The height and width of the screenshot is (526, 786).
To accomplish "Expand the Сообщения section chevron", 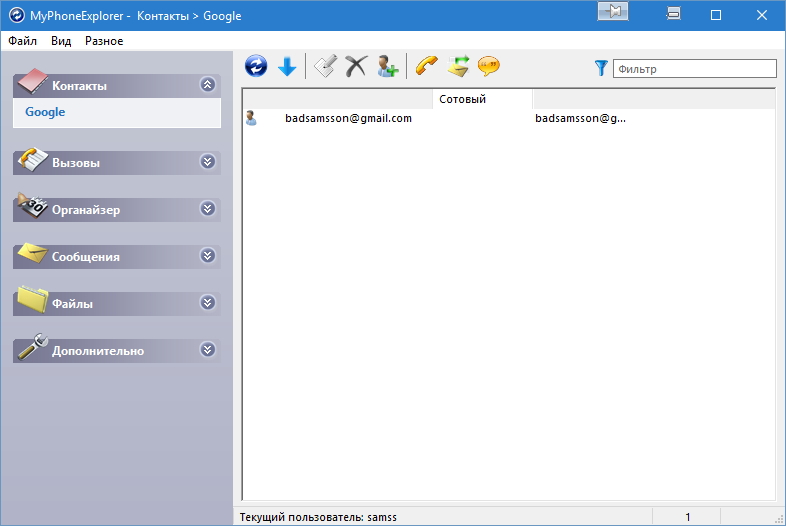I will point(208,256).
